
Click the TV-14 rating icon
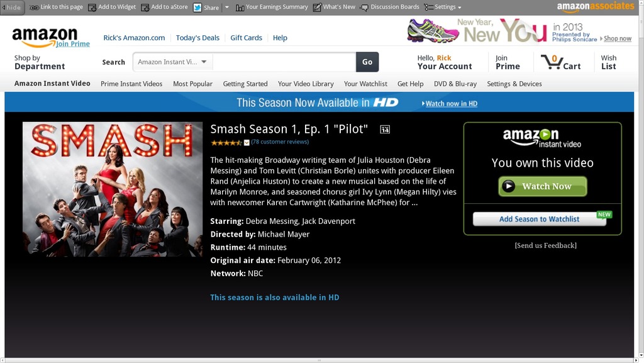(385, 130)
